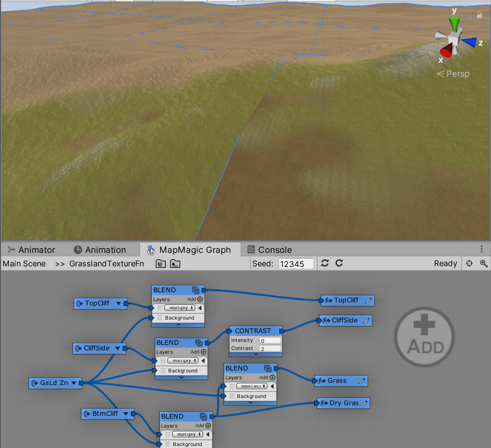This screenshot has height=448, width=491.
Task: Click the focus crosshair icon near Ready
Action: [x=469, y=264]
